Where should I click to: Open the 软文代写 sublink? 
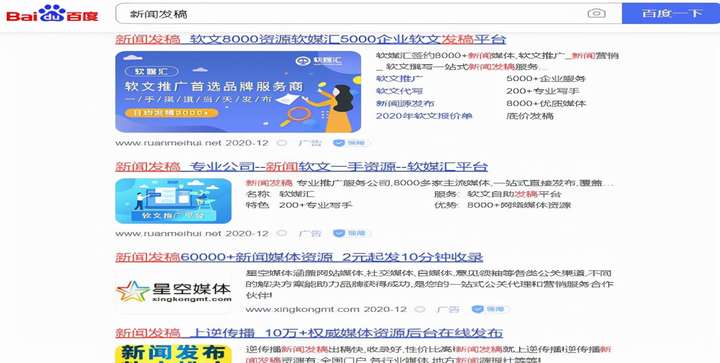[399, 91]
